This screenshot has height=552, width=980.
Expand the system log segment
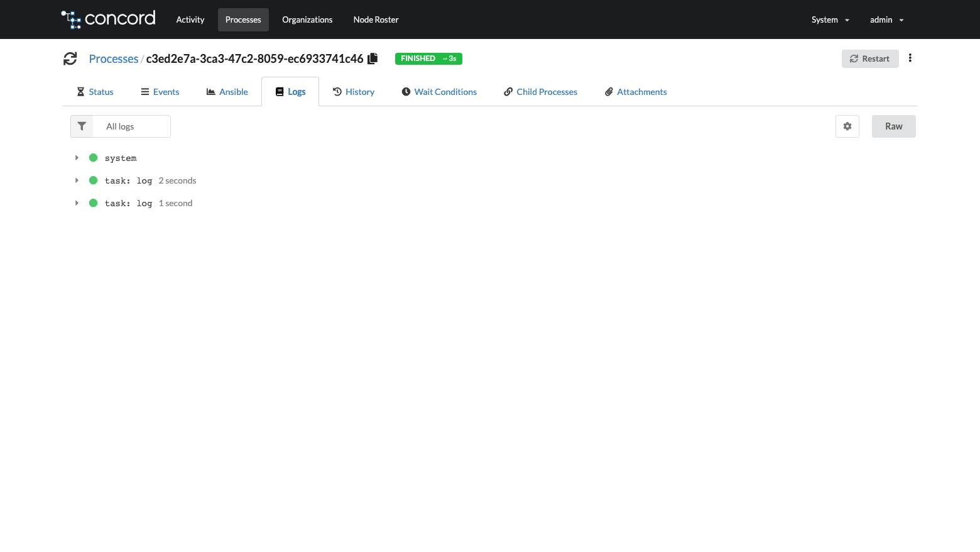(x=77, y=158)
